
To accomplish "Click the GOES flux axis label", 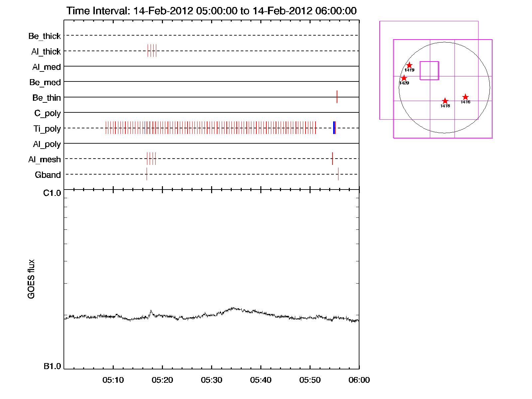I will coord(31,279).
